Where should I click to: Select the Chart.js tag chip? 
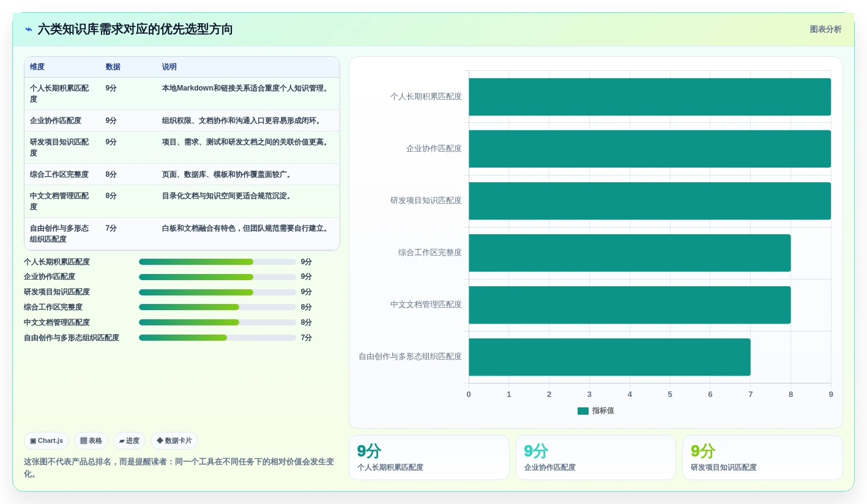pyautogui.click(x=47, y=440)
